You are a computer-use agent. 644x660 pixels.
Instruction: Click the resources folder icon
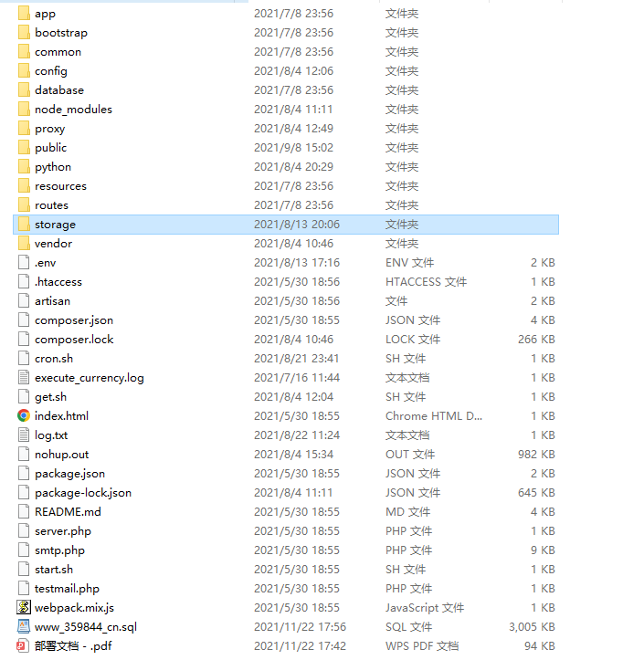24,185
